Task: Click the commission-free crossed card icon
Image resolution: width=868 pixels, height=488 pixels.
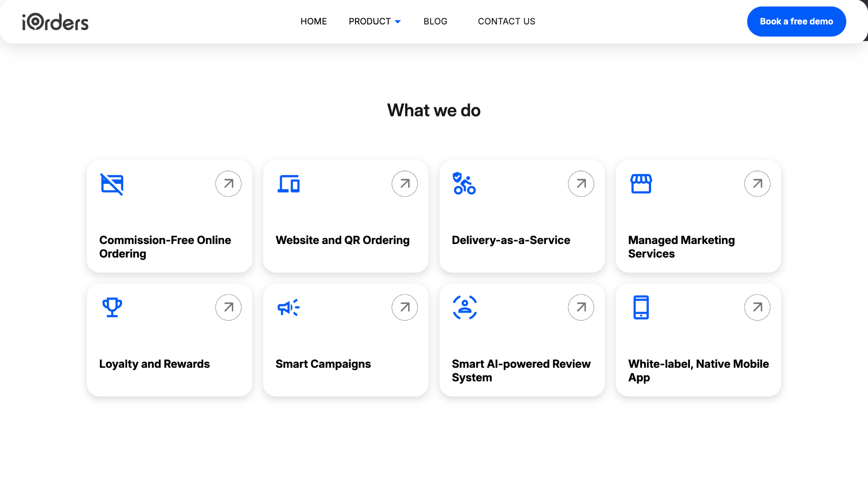Action: (112, 184)
